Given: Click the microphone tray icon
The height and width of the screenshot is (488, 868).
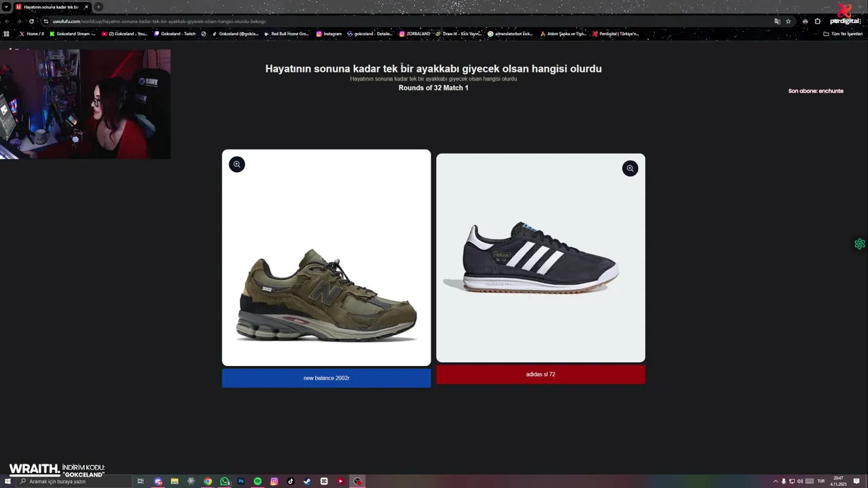Looking at the screenshot, I should click(x=784, y=481).
